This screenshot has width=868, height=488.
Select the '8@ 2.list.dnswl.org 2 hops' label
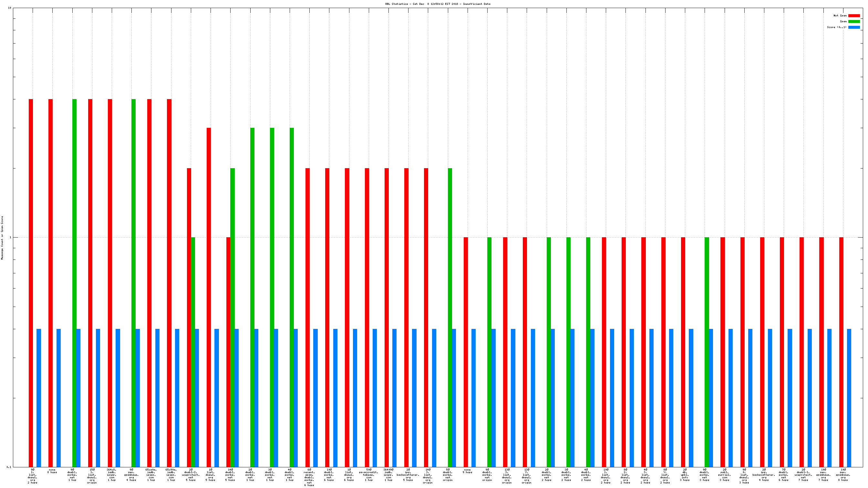625,476
